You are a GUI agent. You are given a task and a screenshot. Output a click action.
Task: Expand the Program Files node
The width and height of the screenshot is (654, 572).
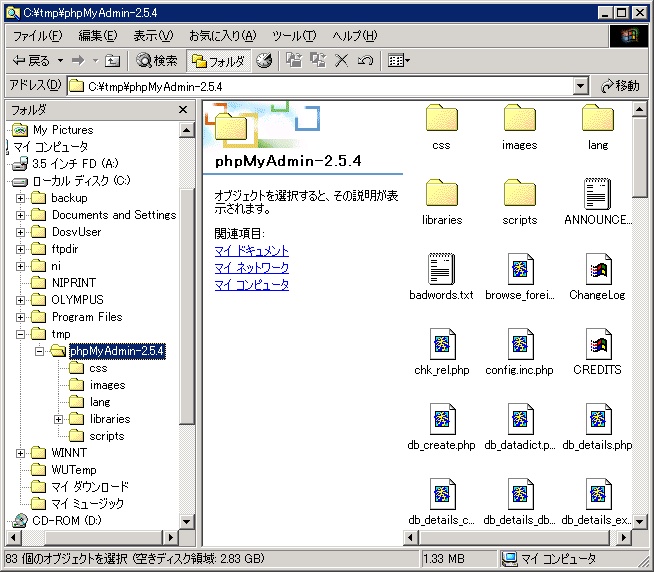(x=20, y=317)
